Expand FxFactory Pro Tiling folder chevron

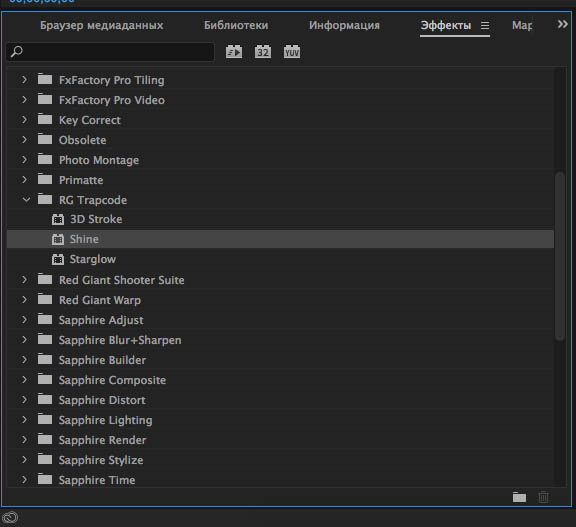24,79
